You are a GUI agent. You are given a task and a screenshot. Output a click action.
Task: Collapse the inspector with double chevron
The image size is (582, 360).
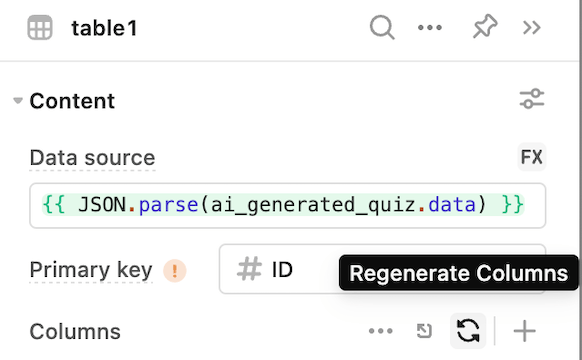click(x=532, y=27)
